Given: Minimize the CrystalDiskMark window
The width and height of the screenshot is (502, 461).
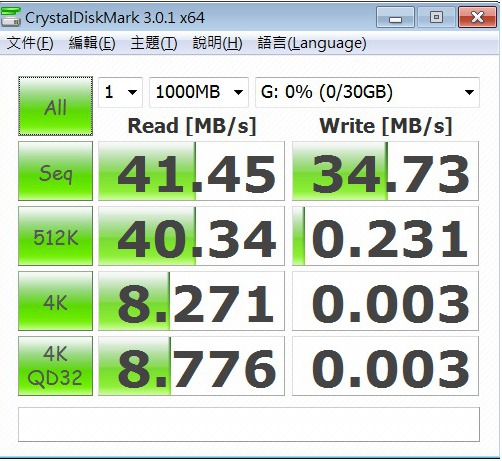Looking at the screenshot, I should tap(395, 17).
